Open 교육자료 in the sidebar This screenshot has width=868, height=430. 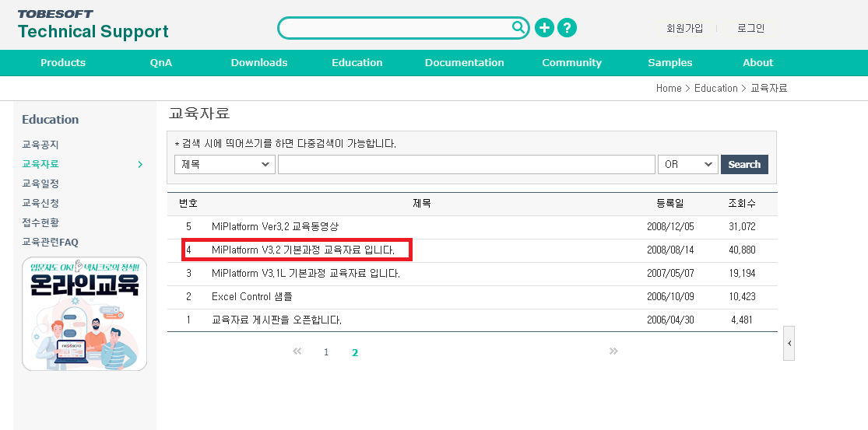coord(40,164)
